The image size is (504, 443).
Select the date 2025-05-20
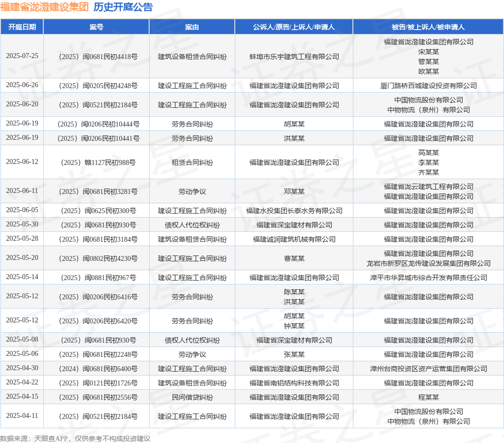tap(22, 258)
